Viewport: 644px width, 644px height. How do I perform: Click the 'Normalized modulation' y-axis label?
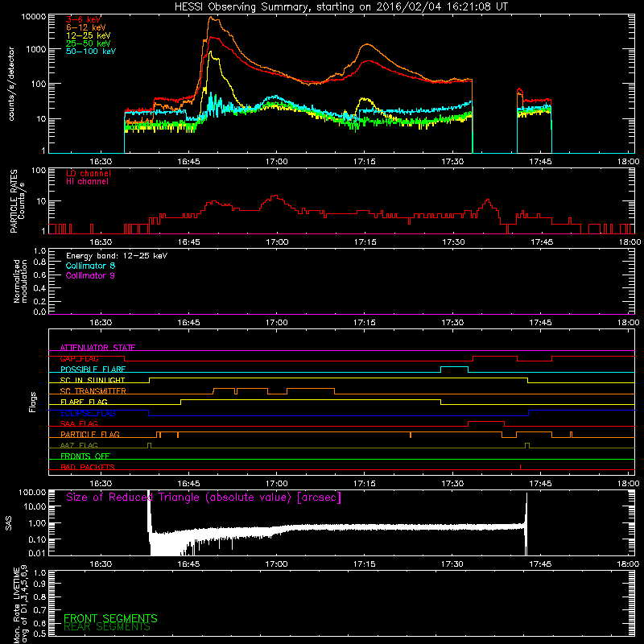(x=19, y=281)
